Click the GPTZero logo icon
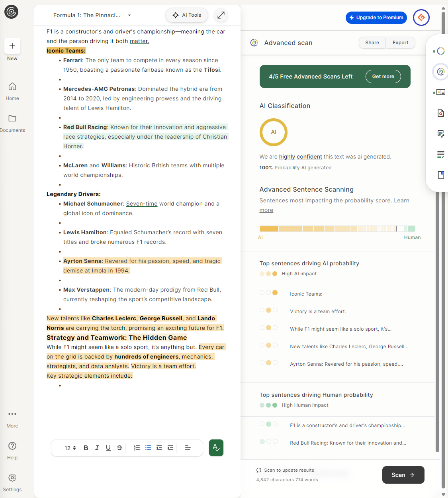448x498 pixels. (x=12, y=12)
